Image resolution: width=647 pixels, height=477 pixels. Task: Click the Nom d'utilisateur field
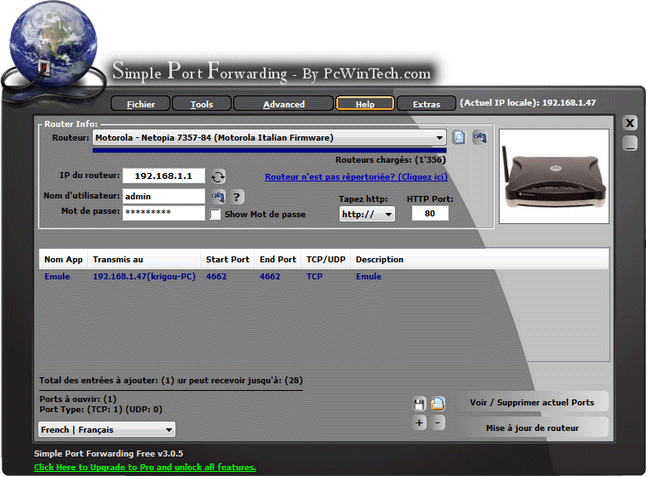point(164,196)
